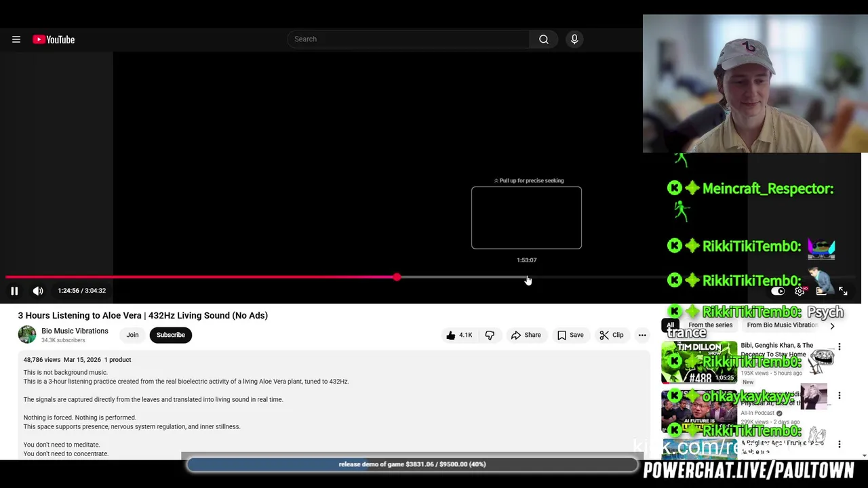
Task: Open more actions ellipsis beside Clip
Action: 642,335
